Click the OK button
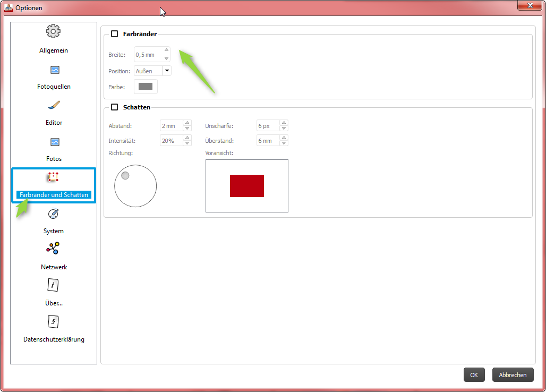 pos(474,375)
